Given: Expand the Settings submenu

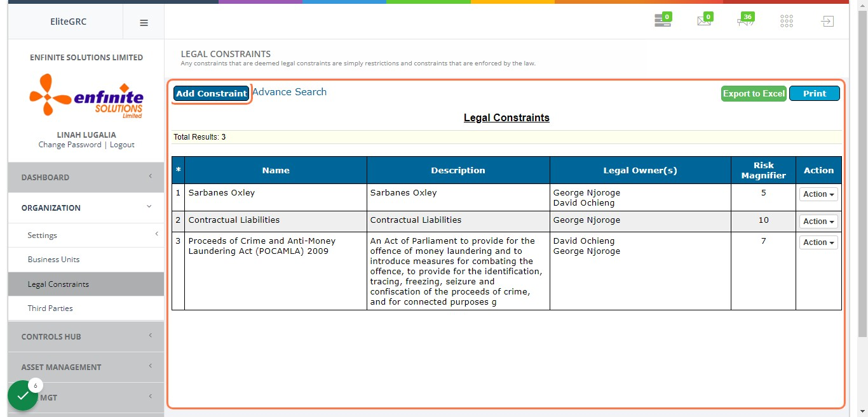Looking at the screenshot, I should point(86,235).
